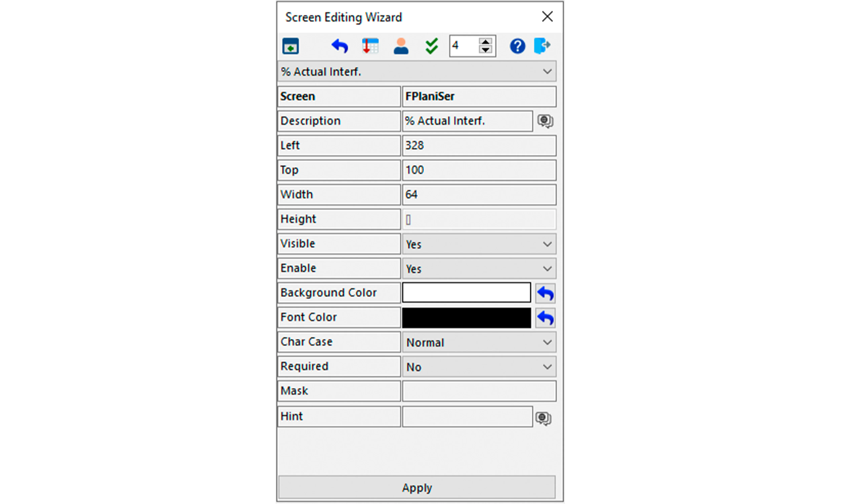Screen dimensions: 841x504
Task: Click the Mask input field
Action: [479, 391]
